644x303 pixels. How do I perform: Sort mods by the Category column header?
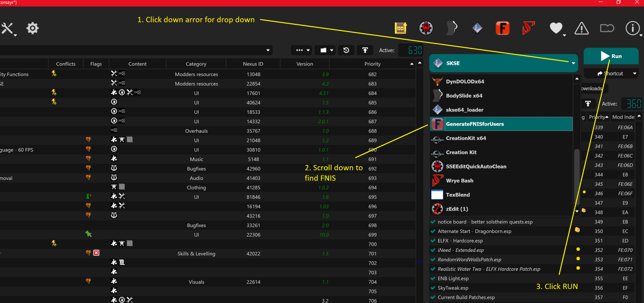pos(196,64)
